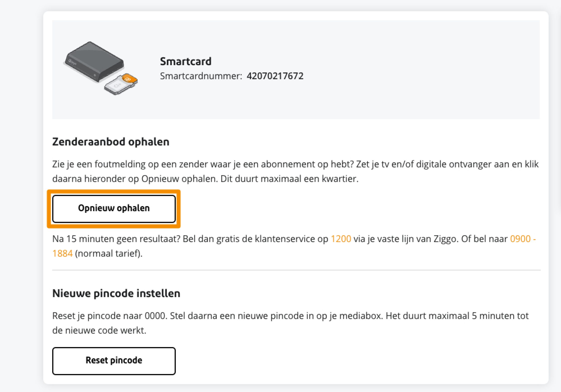Image resolution: width=561 pixels, height=392 pixels.
Task: Click 'Dit duurt maximaal een kwartier' sentence
Action: [289, 179]
